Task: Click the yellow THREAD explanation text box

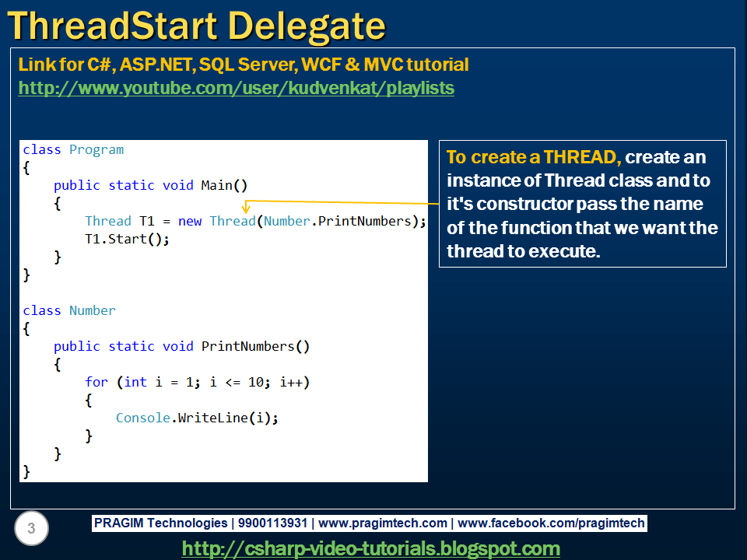Action: (x=582, y=203)
